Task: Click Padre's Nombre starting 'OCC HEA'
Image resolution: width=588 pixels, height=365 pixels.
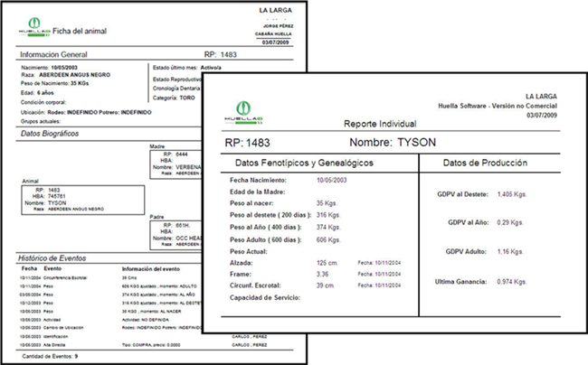Action: click(189, 239)
